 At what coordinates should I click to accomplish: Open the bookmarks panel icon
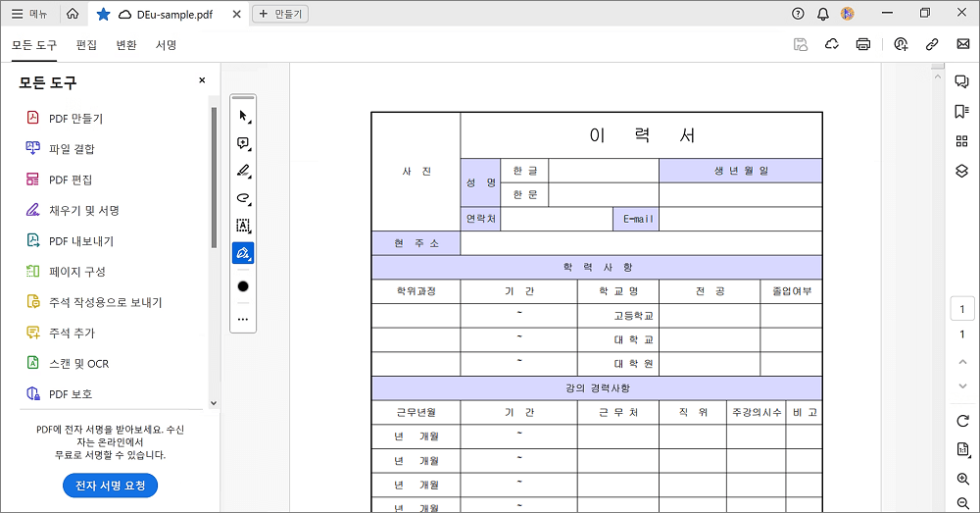962,112
